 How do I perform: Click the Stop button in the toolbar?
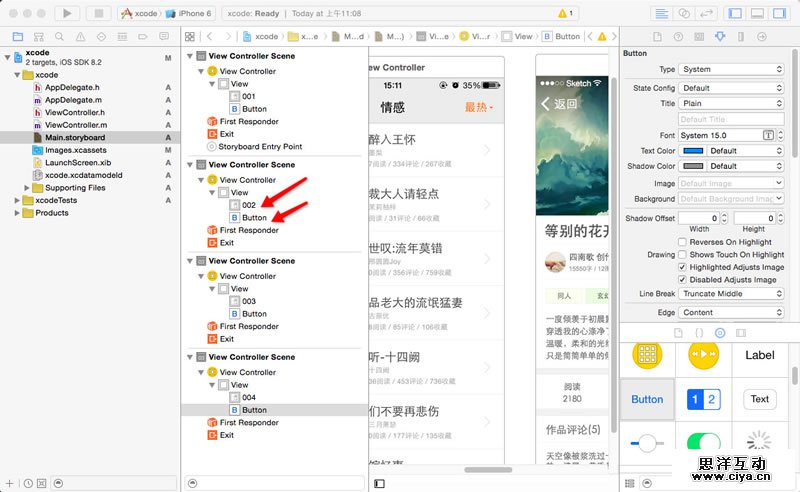coord(98,13)
